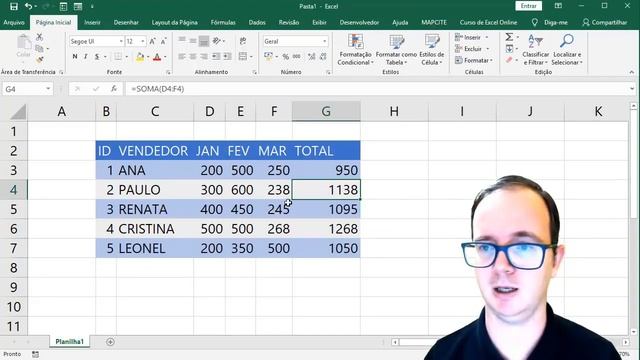Open the Localizar e Selecionar dropdown

567,50
